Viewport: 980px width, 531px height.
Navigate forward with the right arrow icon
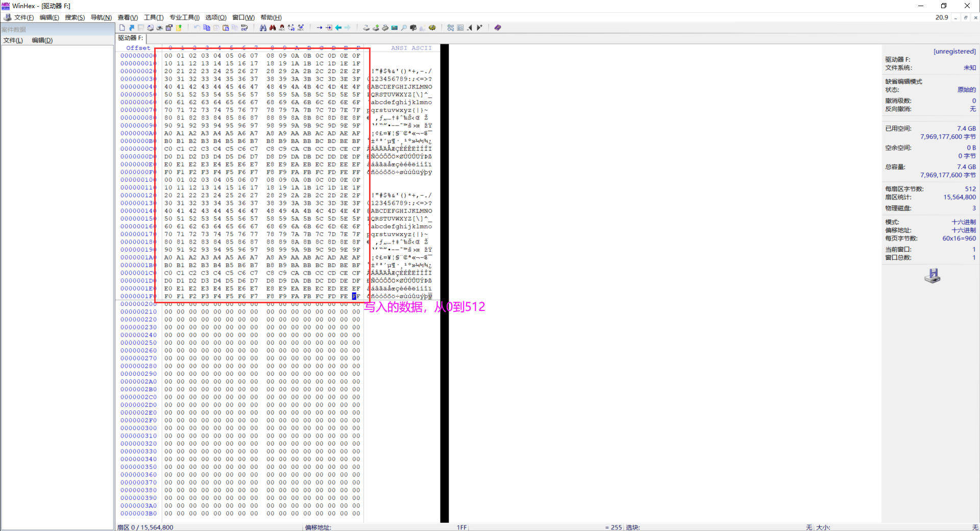click(x=347, y=28)
